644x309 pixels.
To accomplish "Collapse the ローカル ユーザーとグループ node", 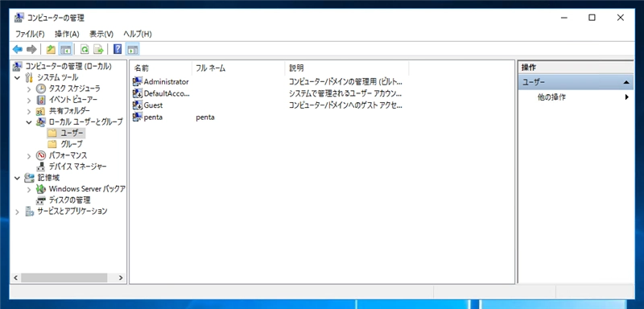I will 29,122.
